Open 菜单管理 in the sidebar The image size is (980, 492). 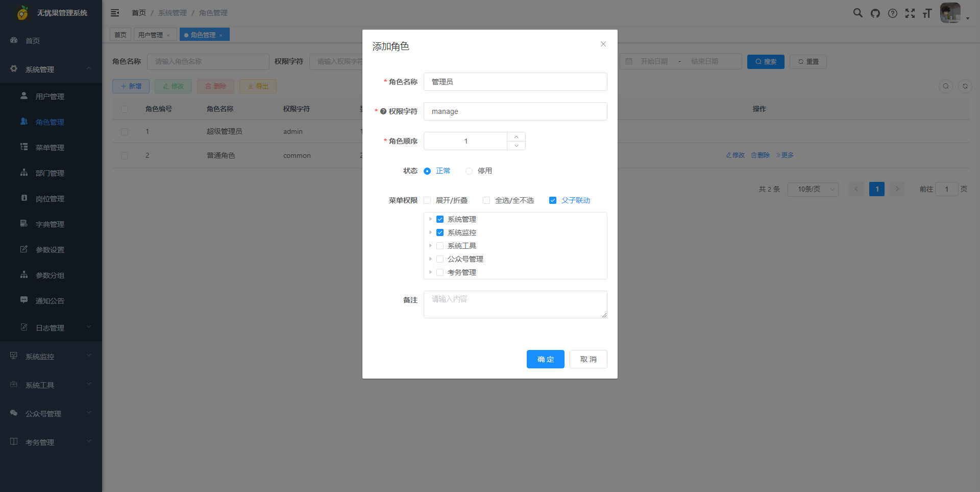(50, 148)
